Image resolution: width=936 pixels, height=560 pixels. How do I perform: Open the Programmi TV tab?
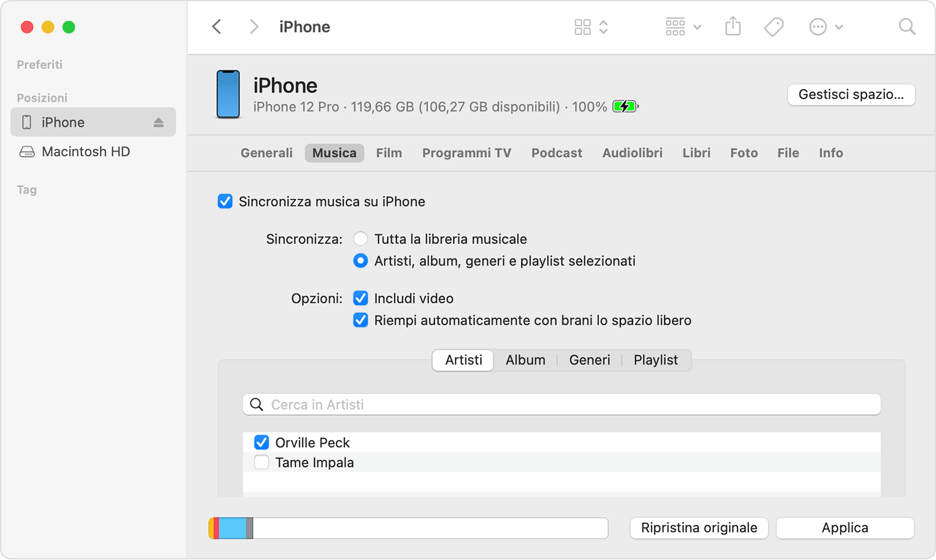pos(467,153)
